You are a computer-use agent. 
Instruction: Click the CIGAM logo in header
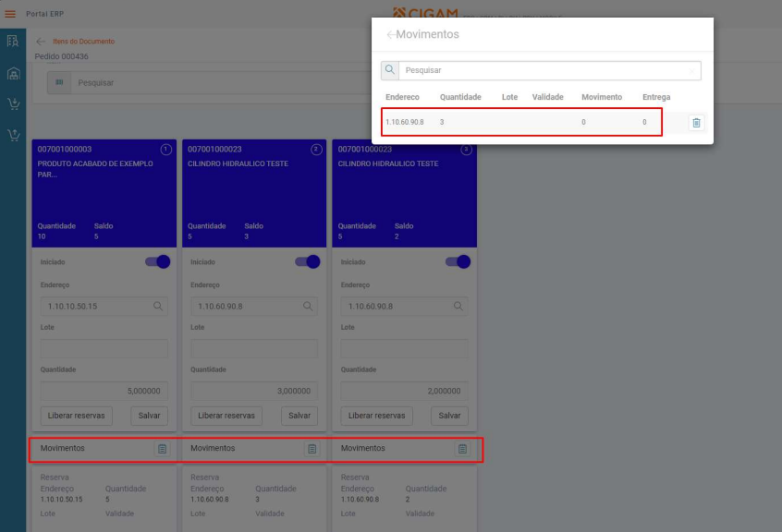click(425, 12)
